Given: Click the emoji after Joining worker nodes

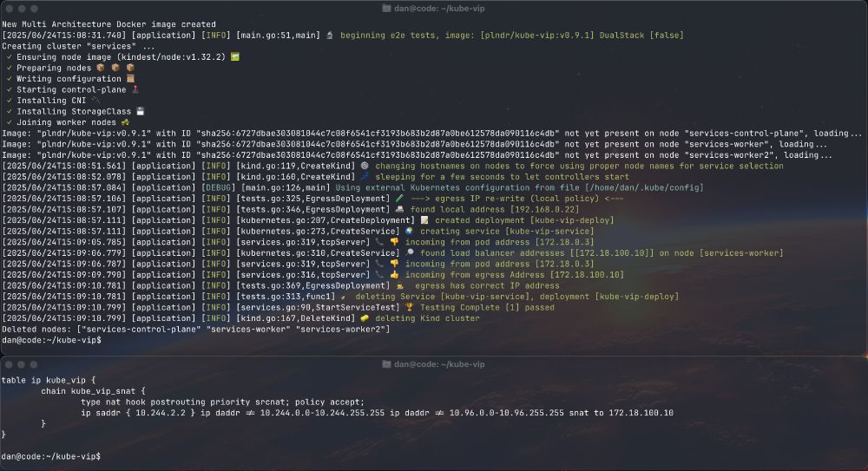Looking at the screenshot, I should (x=126, y=122).
